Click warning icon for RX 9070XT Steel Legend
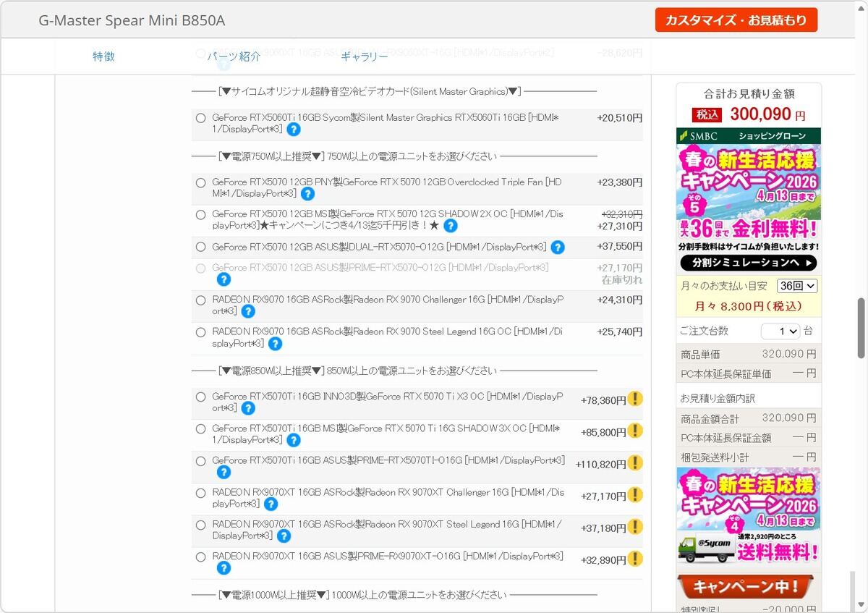The width and height of the screenshot is (868, 613). tap(634, 527)
